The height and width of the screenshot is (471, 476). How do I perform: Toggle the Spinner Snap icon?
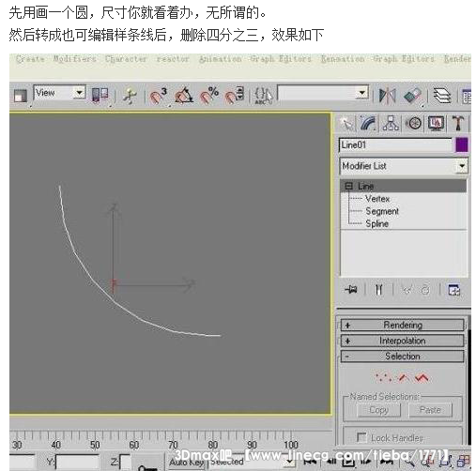[x=234, y=95]
